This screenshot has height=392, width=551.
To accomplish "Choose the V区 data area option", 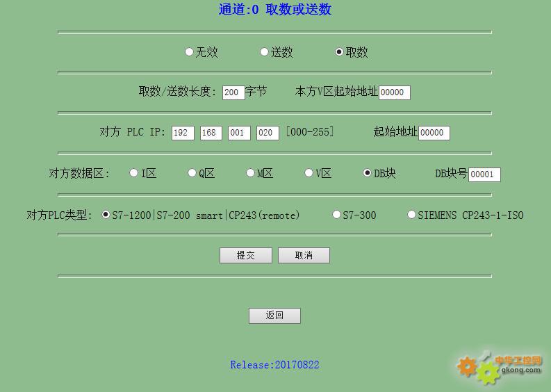I will (309, 173).
